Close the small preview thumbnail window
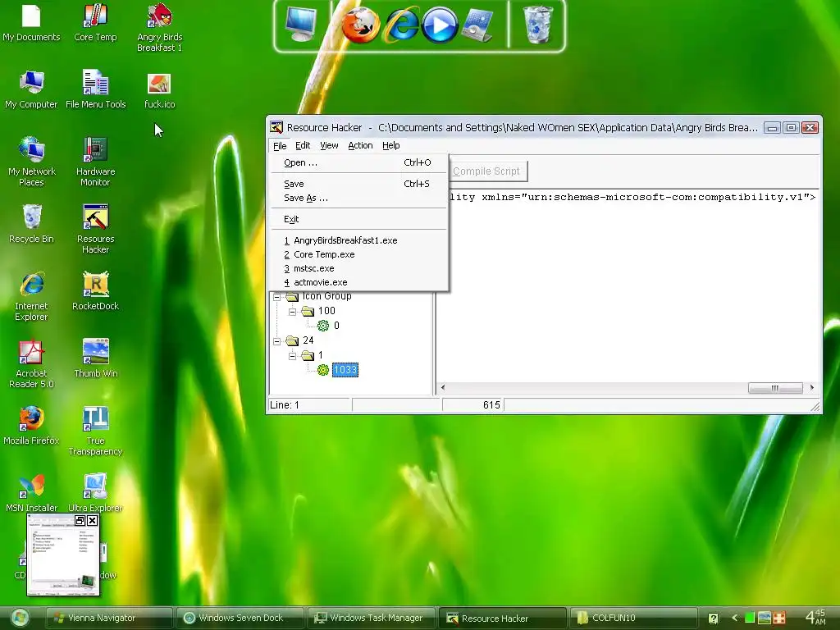The width and height of the screenshot is (840, 630). point(92,520)
